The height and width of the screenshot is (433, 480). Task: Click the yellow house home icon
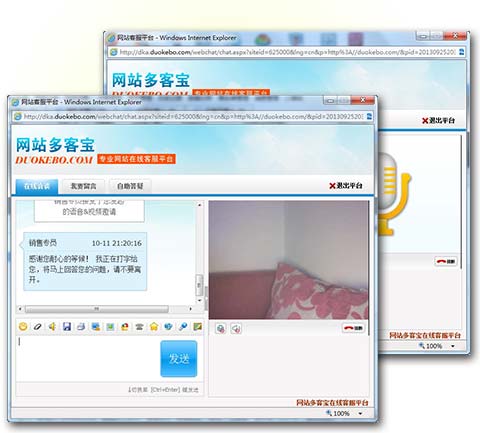click(x=154, y=326)
